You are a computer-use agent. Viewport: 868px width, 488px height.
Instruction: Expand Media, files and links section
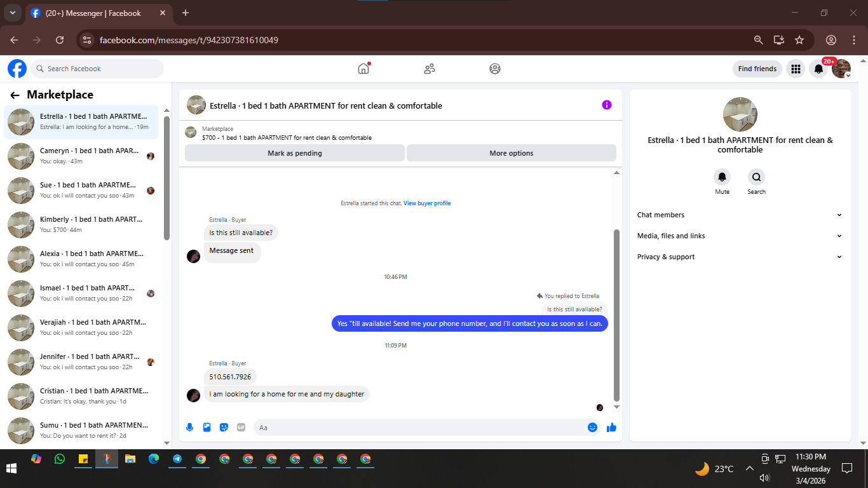point(740,236)
